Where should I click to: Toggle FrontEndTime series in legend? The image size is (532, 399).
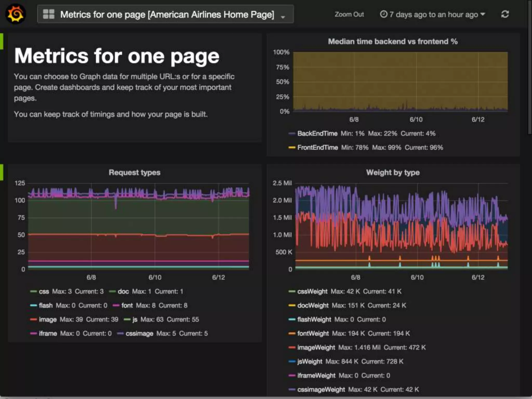click(317, 148)
